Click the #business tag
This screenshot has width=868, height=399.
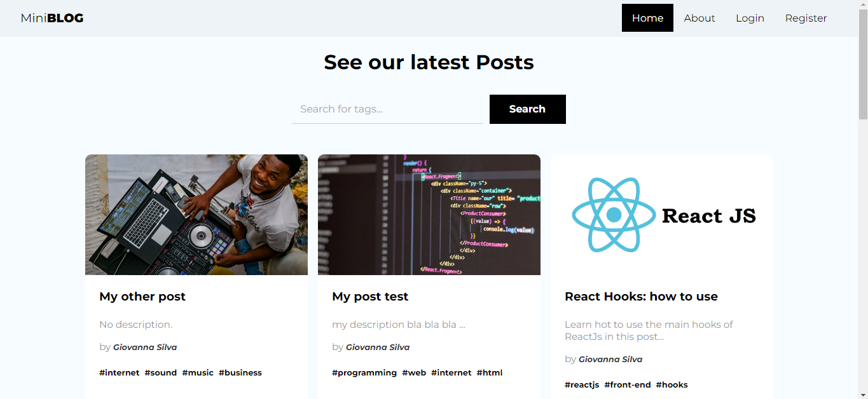(240, 373)
